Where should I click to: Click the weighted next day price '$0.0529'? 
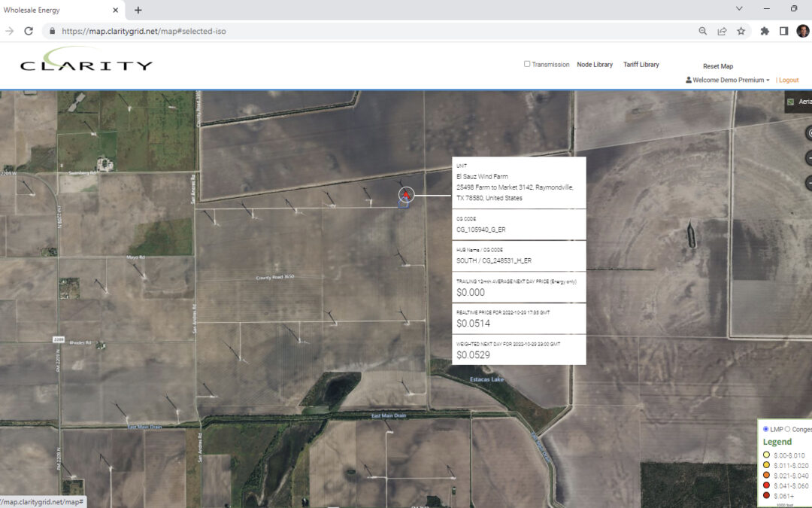(474, 355)
